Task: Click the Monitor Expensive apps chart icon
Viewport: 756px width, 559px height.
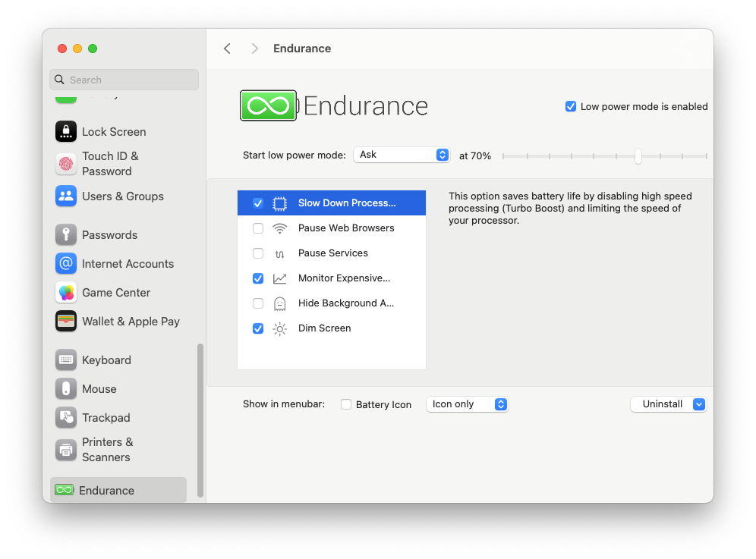Action: pyautogui.click(x=280, y=278)
